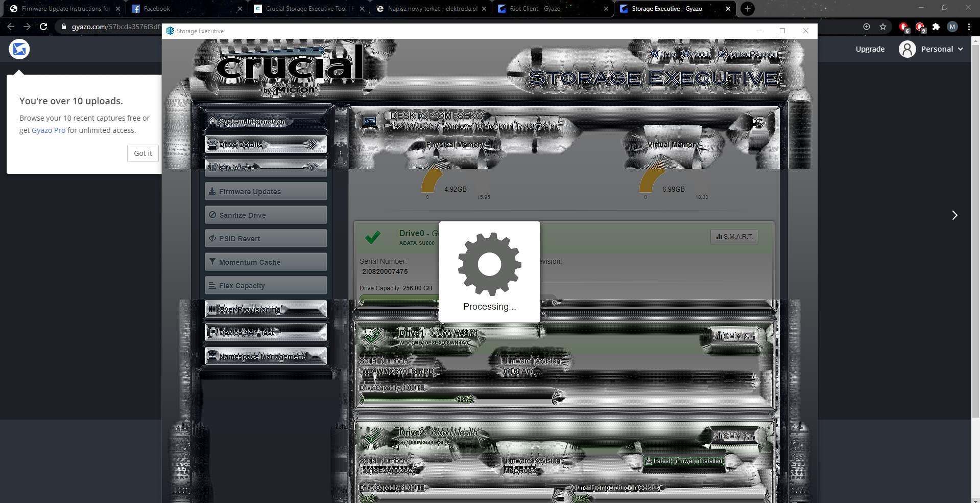This screenshot has height=503, width=980.
Task: Click the Chrome profile avatar M
Action: [952, 27]
